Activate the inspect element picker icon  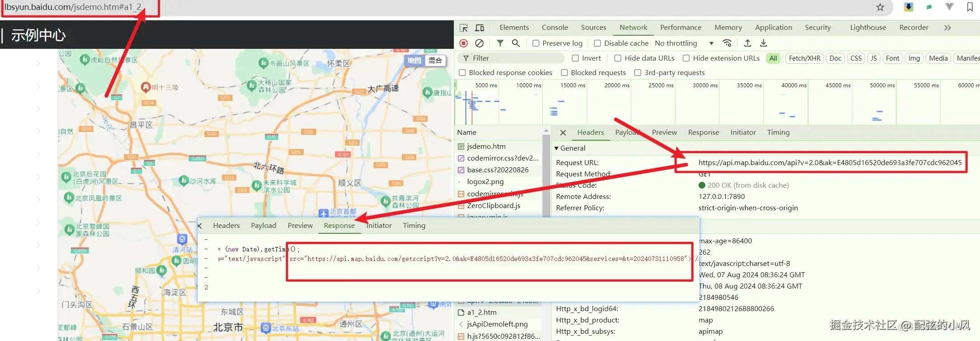pos(464,28)
